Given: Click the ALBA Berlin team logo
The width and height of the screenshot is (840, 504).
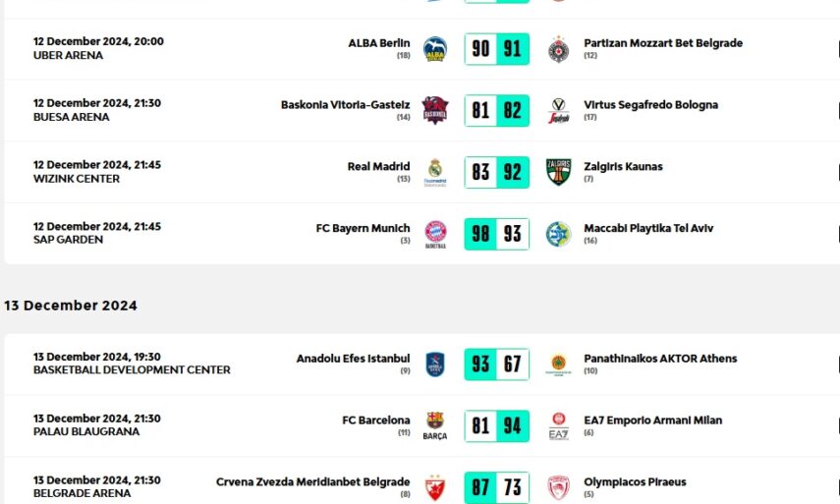Looking at the screenshot, I should coord(434,49).
